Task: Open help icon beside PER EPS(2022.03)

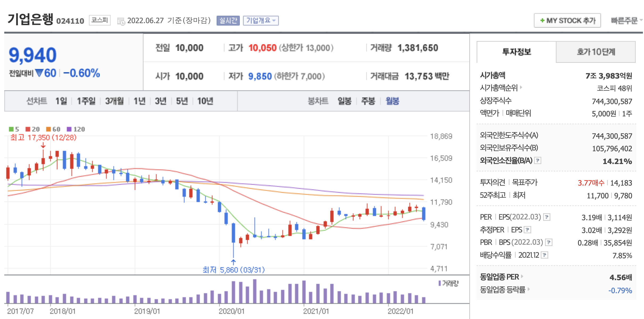Action: pos(547,217)
